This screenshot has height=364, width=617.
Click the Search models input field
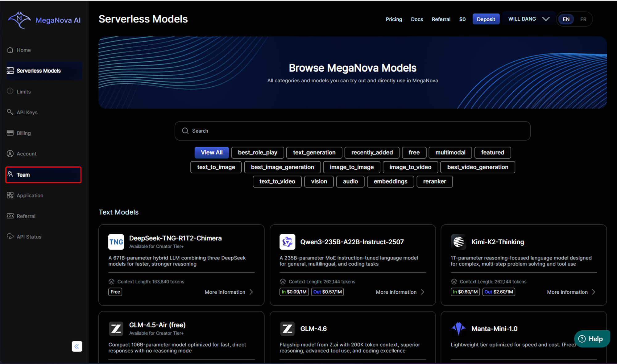pos(352,131)
